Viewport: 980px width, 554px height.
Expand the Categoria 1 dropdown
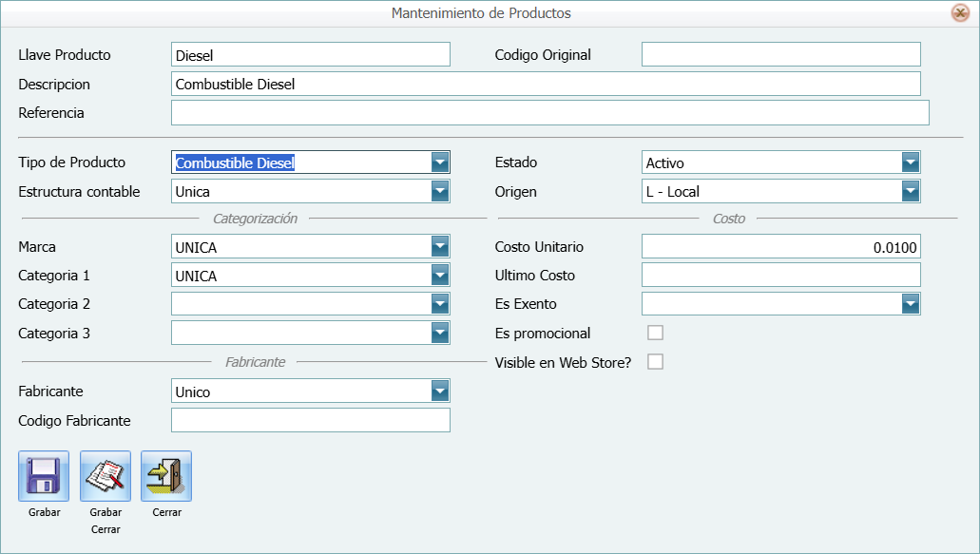[x=439, y=276]
